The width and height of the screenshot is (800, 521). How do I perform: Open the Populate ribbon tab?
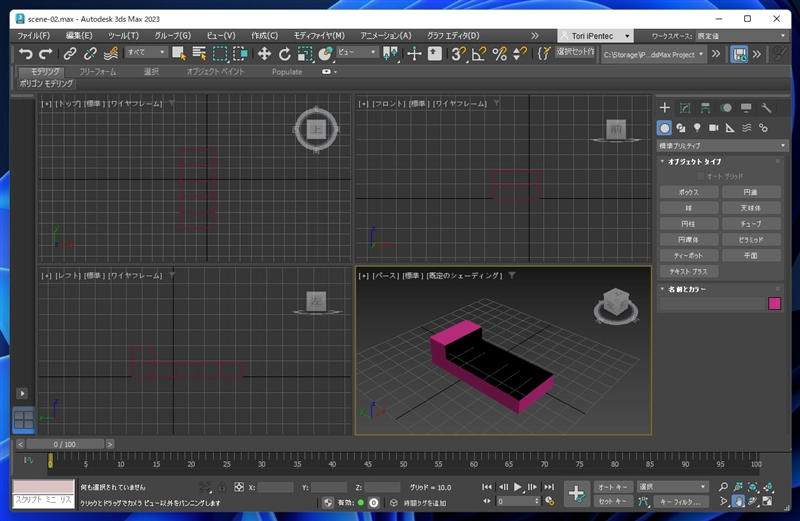click(x=287, y=72)
